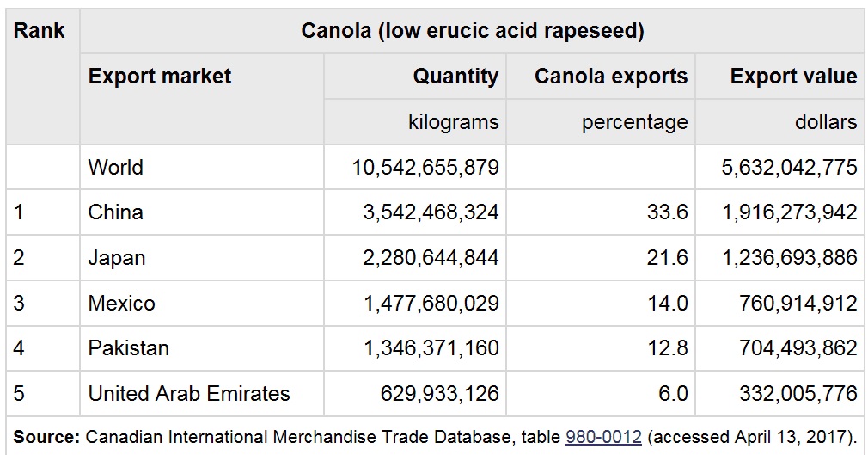Select China's 33.6 percentage value

pos(668,212)
